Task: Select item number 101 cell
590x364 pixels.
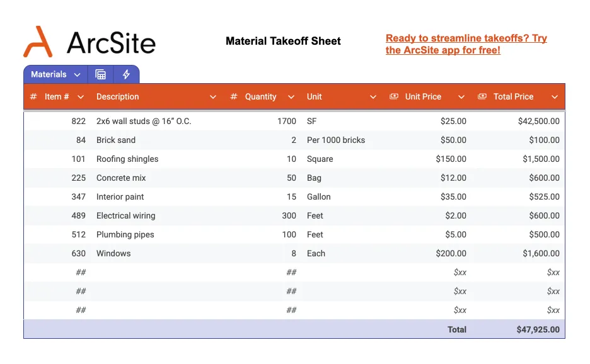Action: 79,159
